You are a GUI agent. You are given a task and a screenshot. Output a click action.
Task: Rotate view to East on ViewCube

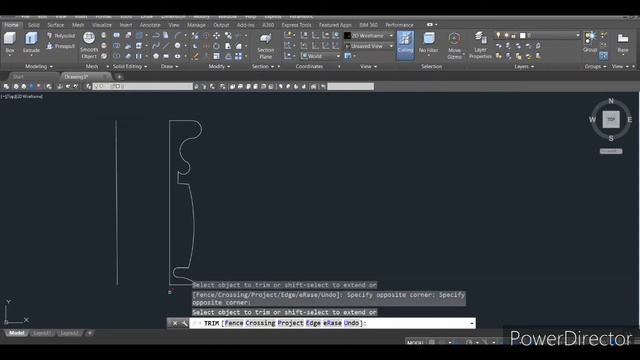pos(629,120)
